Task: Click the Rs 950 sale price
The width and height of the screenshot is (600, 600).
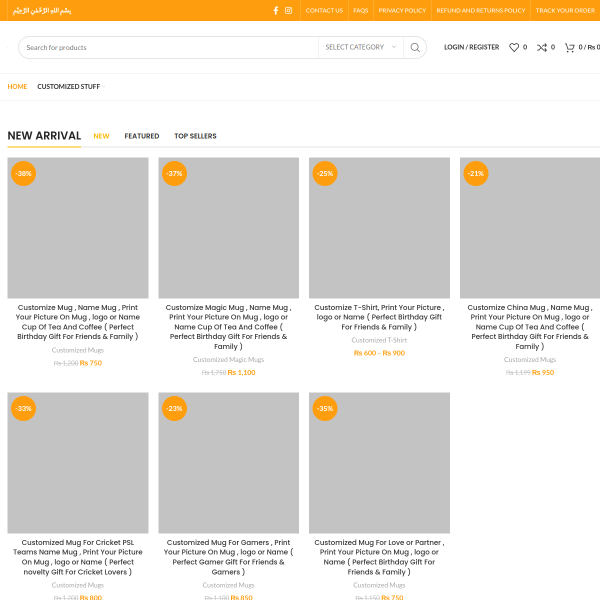Action: click(x=543, y=372)
